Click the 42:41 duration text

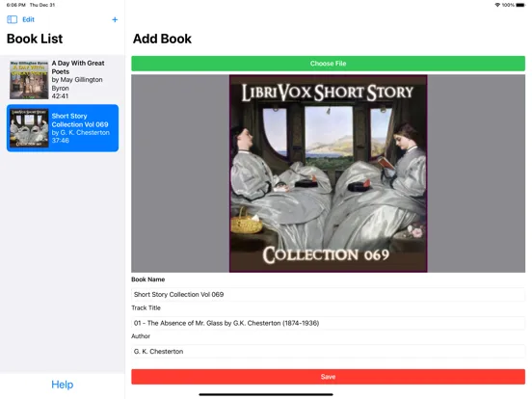coord(60,96)
